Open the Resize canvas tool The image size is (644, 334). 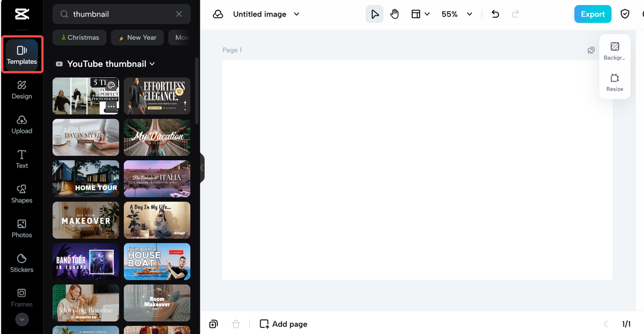[614, 83]
